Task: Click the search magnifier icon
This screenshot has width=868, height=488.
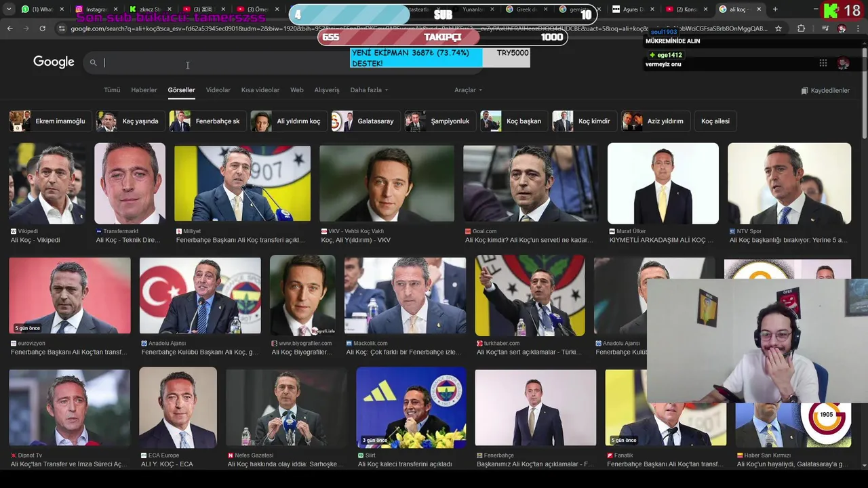Action: (94, 62)
